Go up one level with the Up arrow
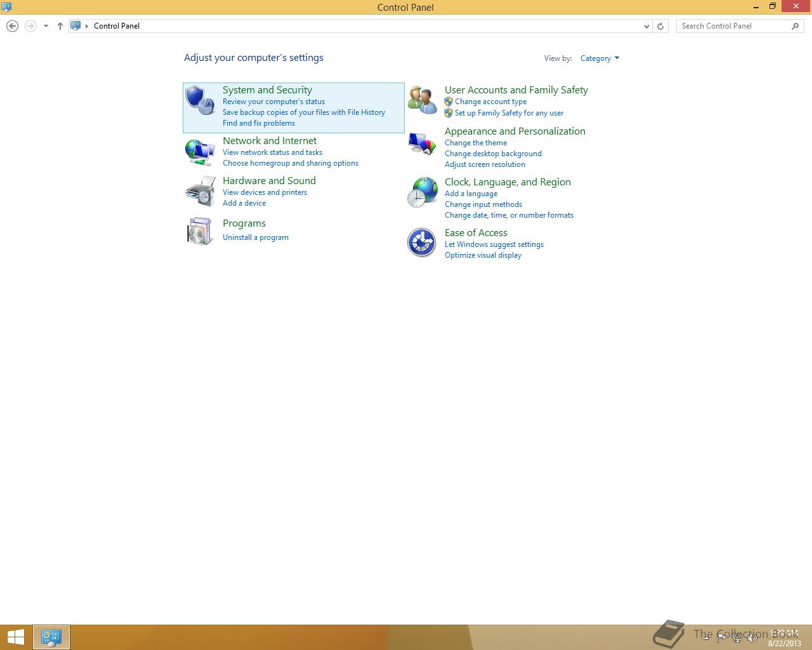Viewport: 812px width, 650px height. 60,26
